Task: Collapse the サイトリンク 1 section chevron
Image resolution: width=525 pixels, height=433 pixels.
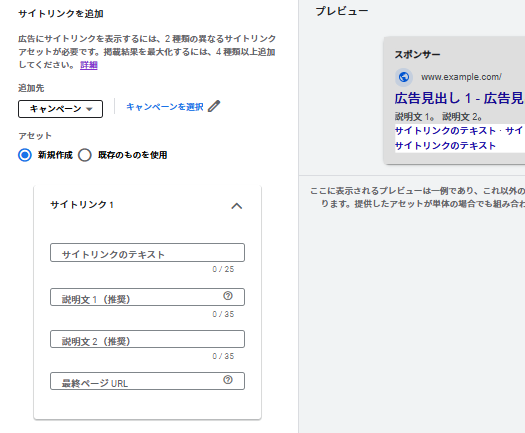Action: point(237,206)
